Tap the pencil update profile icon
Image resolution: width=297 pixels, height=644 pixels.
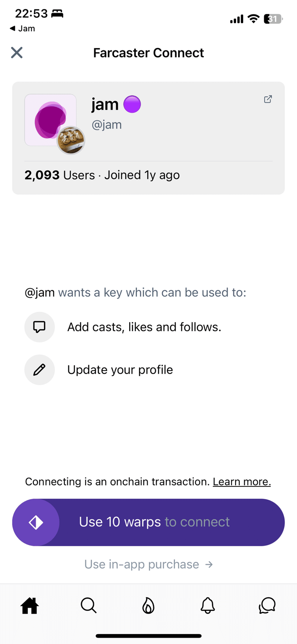tap(39, 370)
